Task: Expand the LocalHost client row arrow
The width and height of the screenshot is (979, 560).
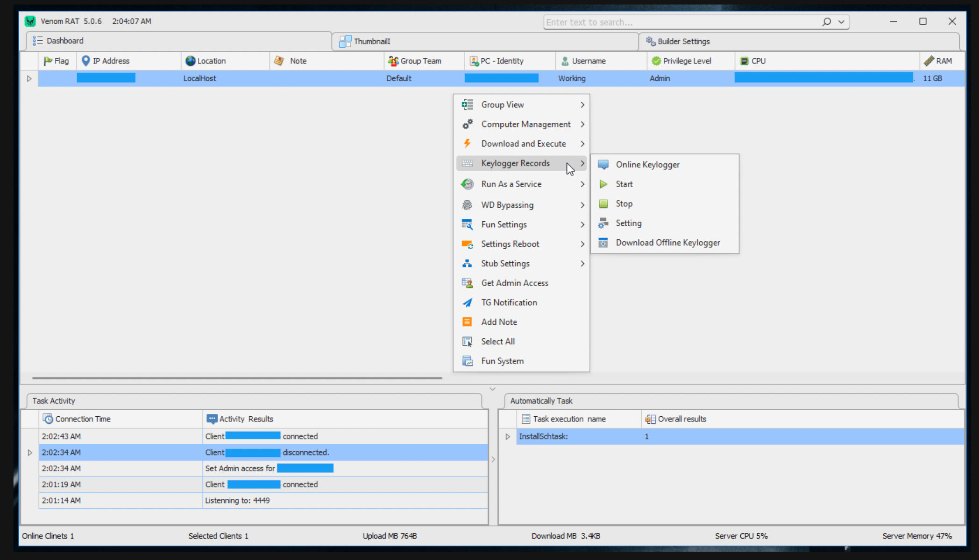Action: (x=29, y=78)
